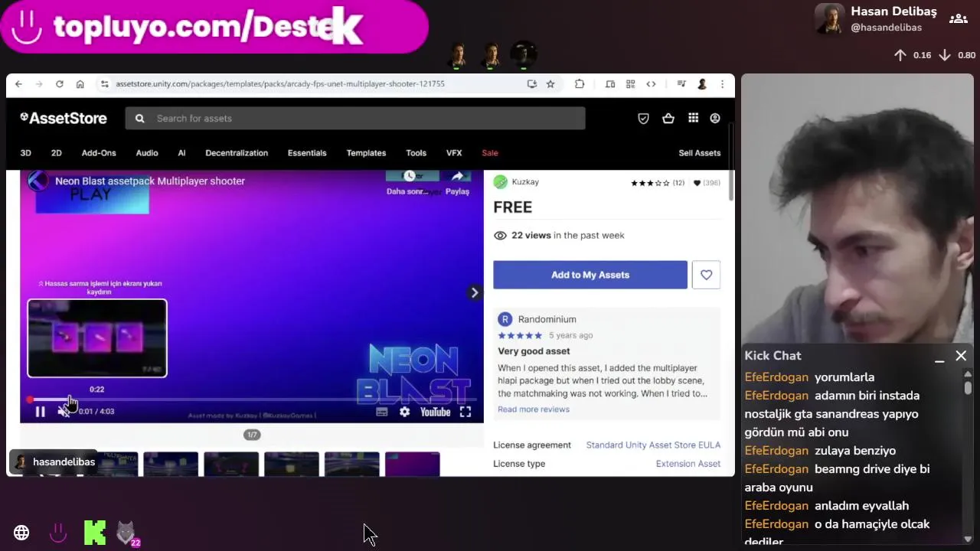This screenshot has height=551, width=980.
Task: Click the Paylaş share arrow icon
Action: [x=457, y=177]
